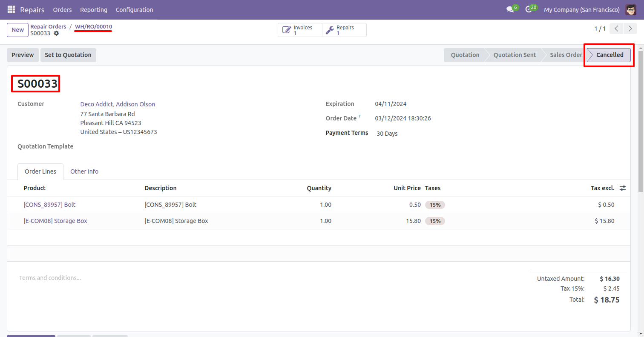The image size is (644, 337).
Task: Click the user avatar in top bar
Action: click(631, 9)
